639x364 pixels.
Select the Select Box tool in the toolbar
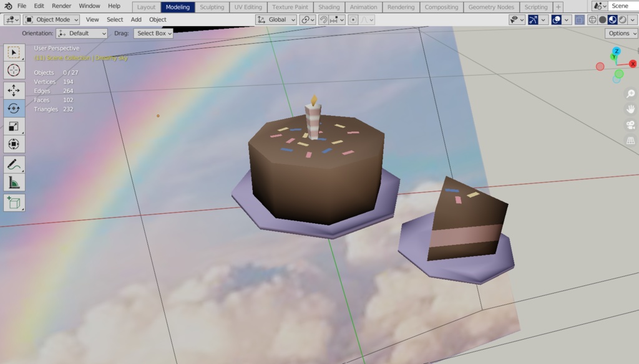point(14,52)
